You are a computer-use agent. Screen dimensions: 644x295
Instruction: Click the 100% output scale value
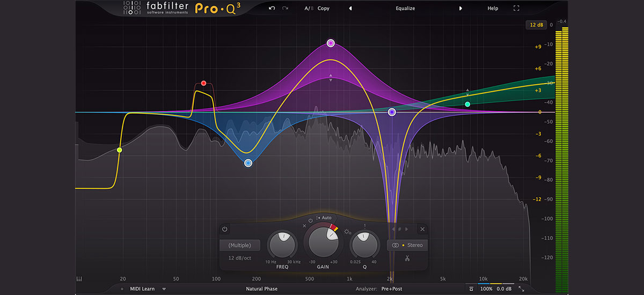486,289
